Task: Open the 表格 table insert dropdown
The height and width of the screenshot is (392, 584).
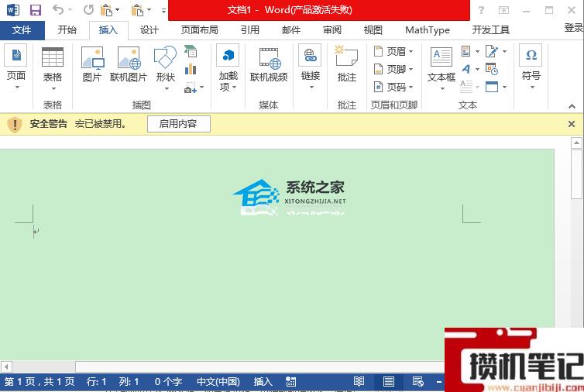Action: pyautogui.click(x=53, y=69)
